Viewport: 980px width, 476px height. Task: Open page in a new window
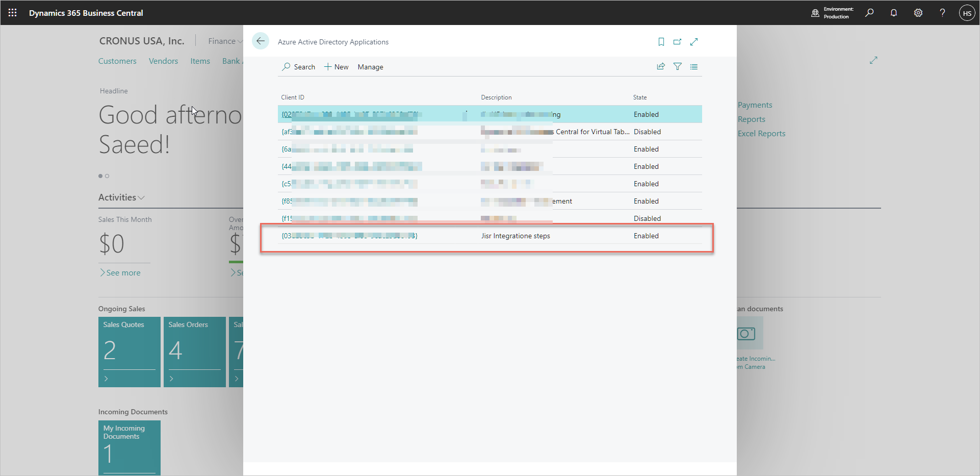677,42
